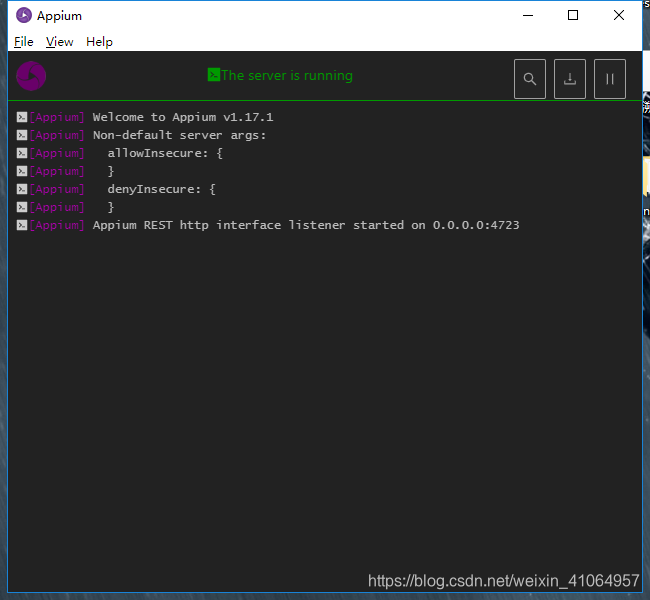Click terminal icon on allowInsecure line

coord(22,153)
